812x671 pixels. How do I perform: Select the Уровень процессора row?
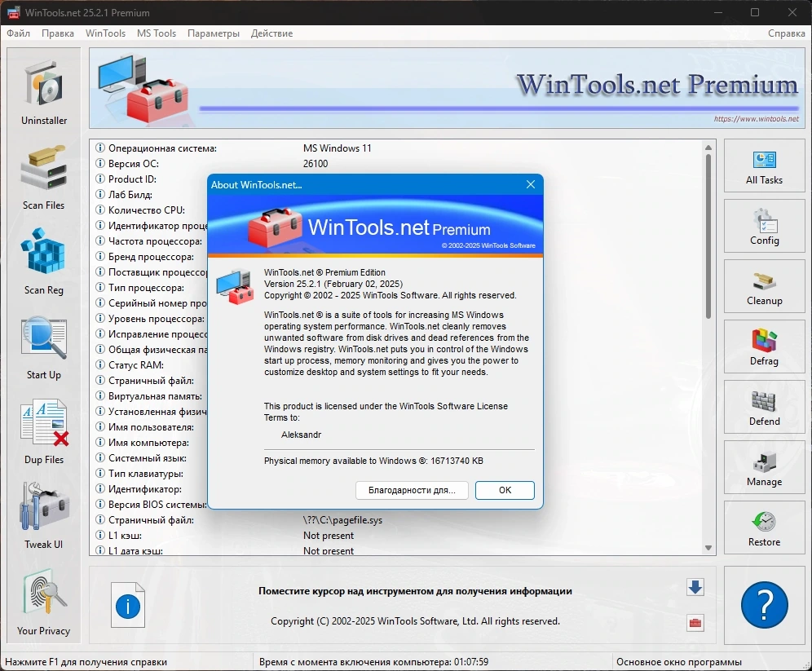pyautogui.click(x=150, y=319)
